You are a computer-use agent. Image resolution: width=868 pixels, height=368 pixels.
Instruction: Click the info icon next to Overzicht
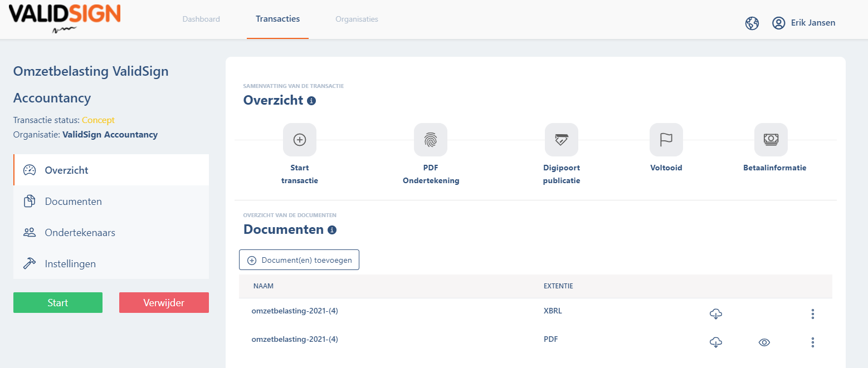[x=311, y=101]
